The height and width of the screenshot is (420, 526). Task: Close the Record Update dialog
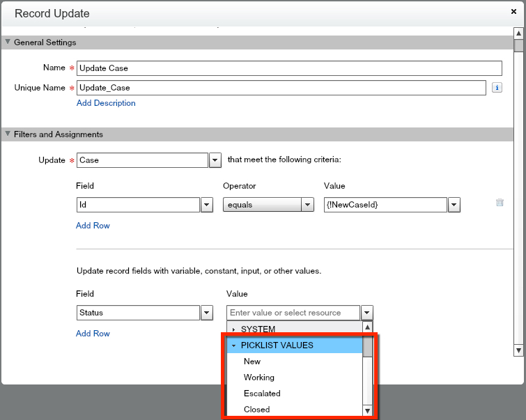click(x=513, y=12)
